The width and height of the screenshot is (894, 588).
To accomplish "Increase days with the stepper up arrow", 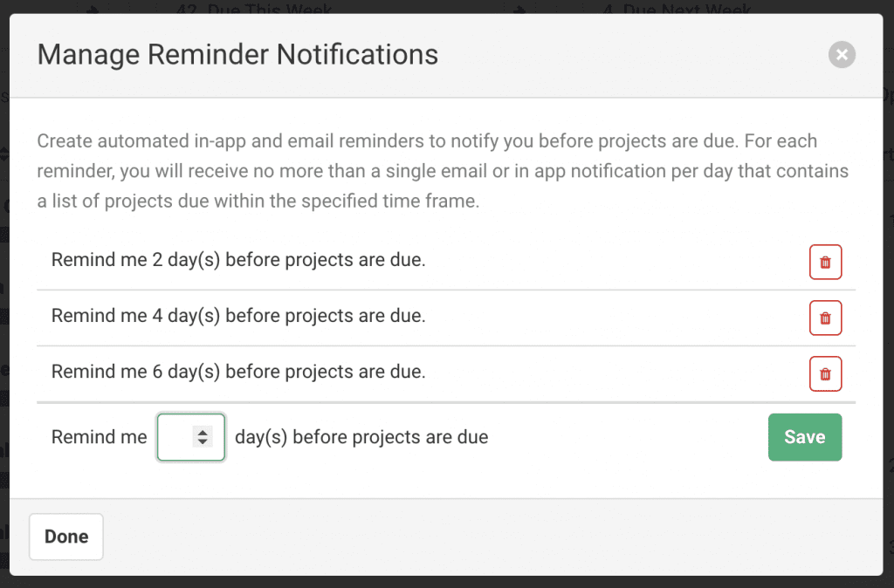I will pyautogui.click(x=203, y=433).
